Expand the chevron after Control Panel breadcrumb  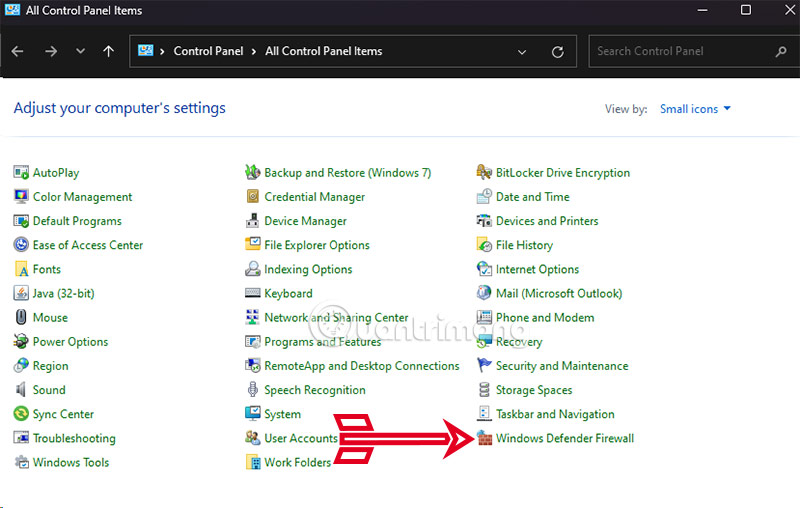tap(254, 52)
